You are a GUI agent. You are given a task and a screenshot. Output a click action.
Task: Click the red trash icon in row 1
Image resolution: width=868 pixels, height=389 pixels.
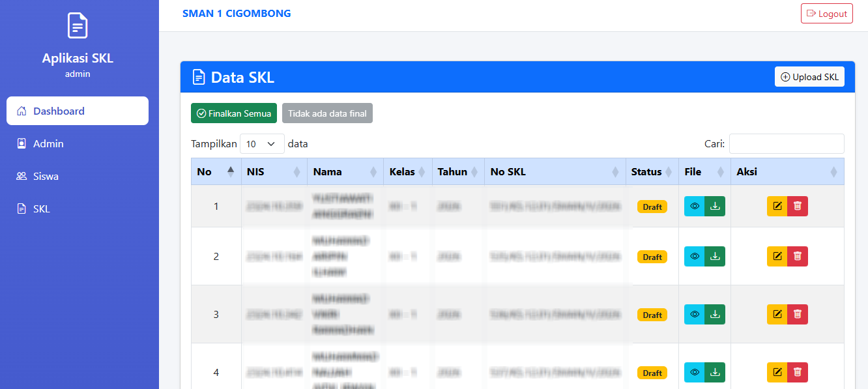[x=797, y=206]
